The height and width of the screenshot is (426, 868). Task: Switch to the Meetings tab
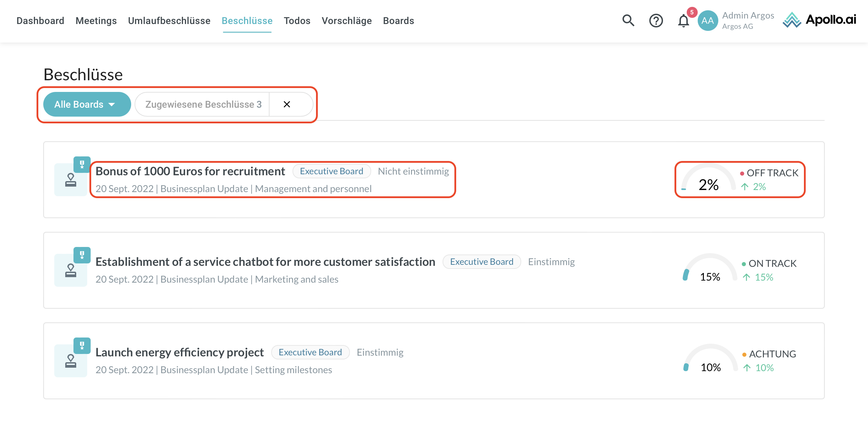click(96, 21)
